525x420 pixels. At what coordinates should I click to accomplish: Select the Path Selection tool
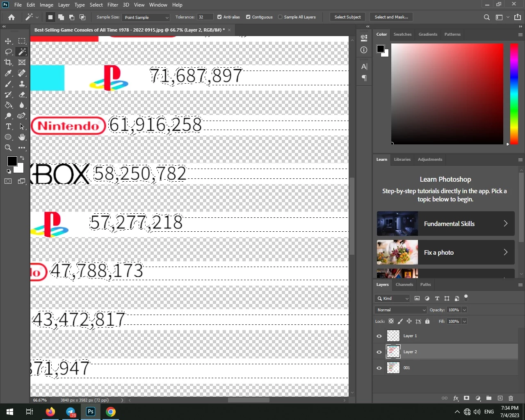22,126
